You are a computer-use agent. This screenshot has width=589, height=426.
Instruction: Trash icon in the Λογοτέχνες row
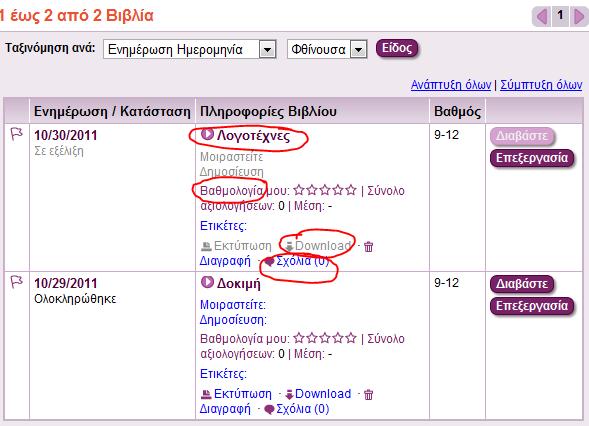pos(369,246)
